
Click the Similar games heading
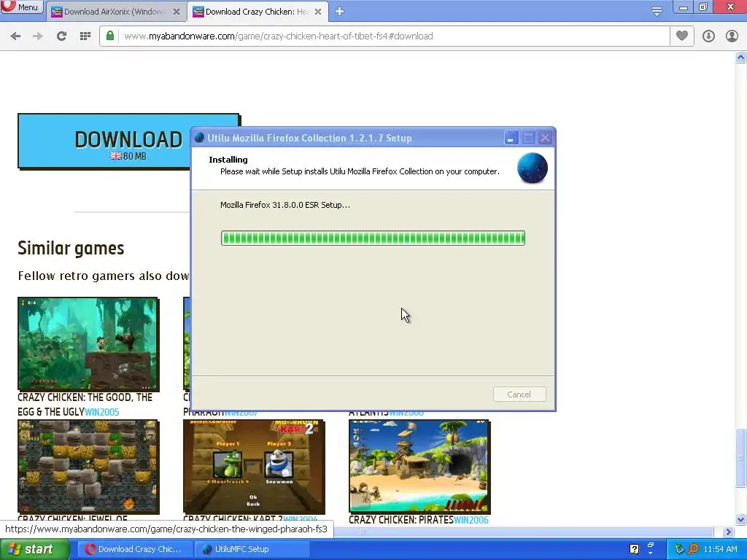pos(71,248)
